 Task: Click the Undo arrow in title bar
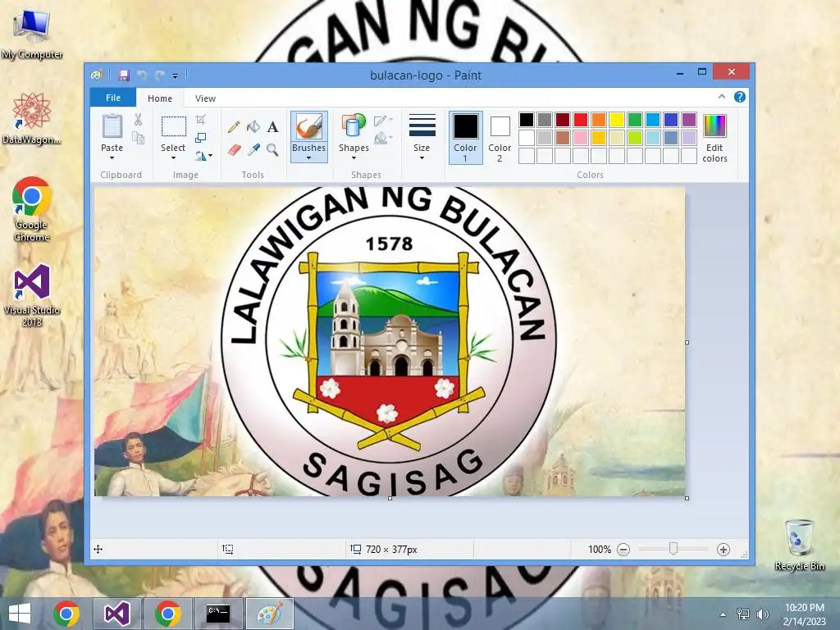[x=141, y=75]
